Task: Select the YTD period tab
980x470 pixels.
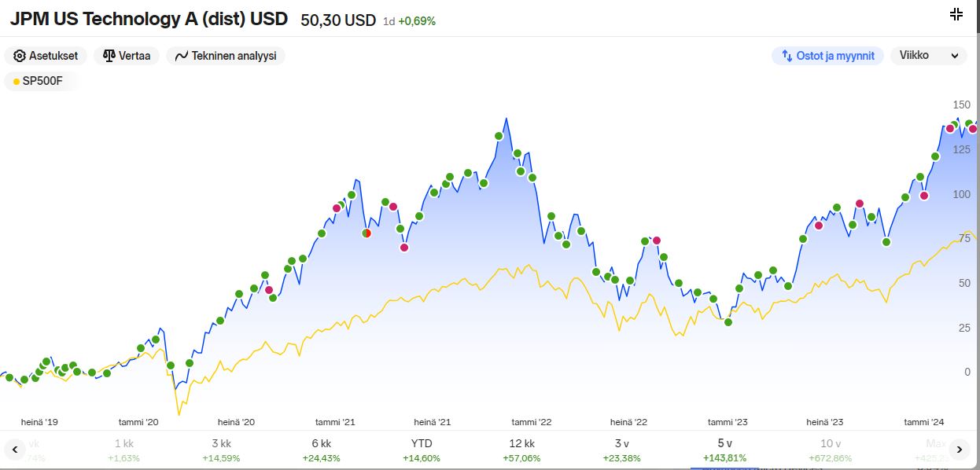Action: tap(421, 450)
